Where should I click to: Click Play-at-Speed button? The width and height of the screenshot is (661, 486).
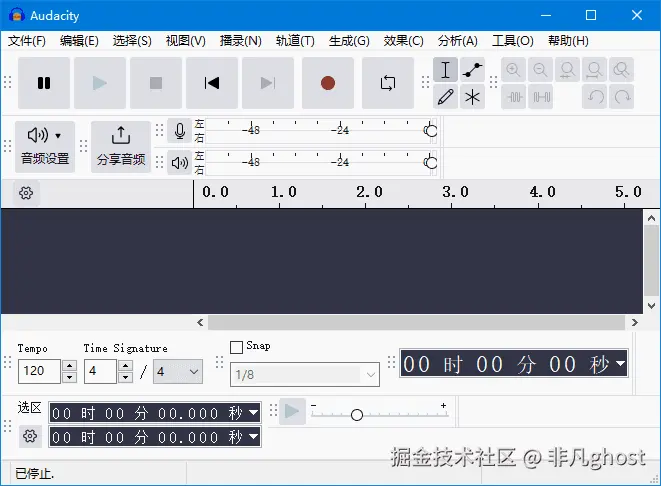point(292,411)
